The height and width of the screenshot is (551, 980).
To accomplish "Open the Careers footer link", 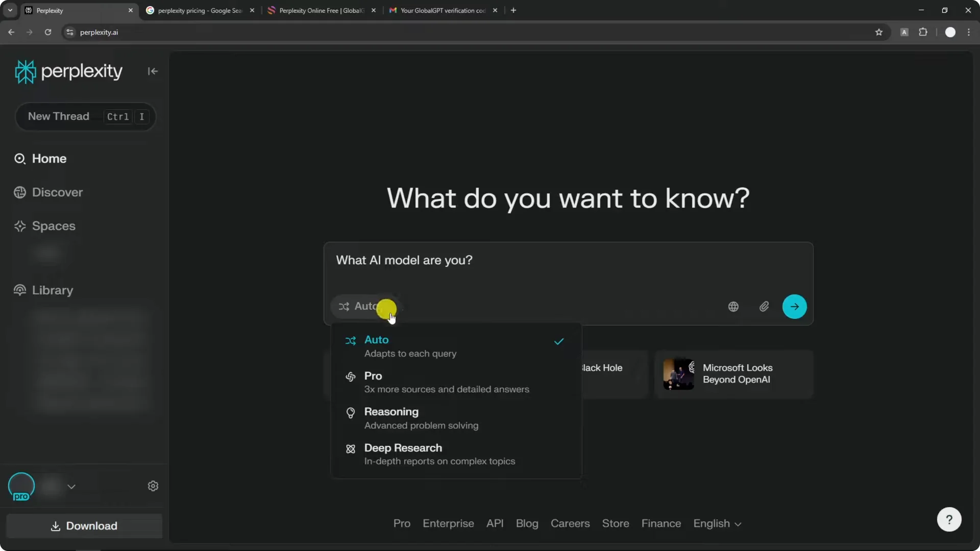I will click(570, 523).
